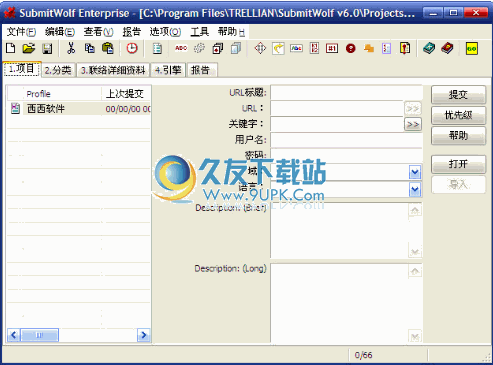Viewport: 493px width, 365px height.
Task: Open the 编辑(E) menu
Action: (60, 32)
